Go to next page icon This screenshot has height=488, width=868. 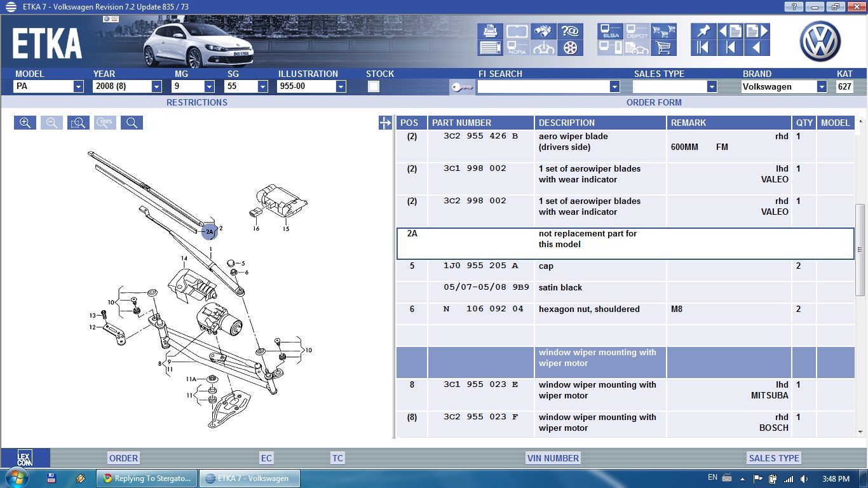(x=757, y=31)
